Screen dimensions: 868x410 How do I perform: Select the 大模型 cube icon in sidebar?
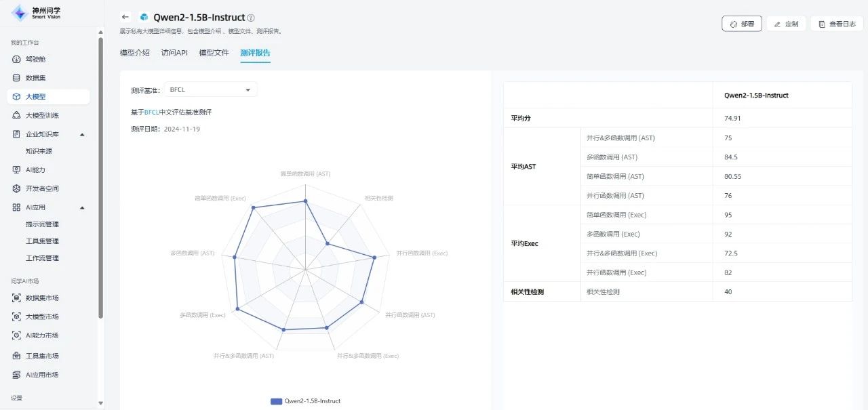(17, 97)
